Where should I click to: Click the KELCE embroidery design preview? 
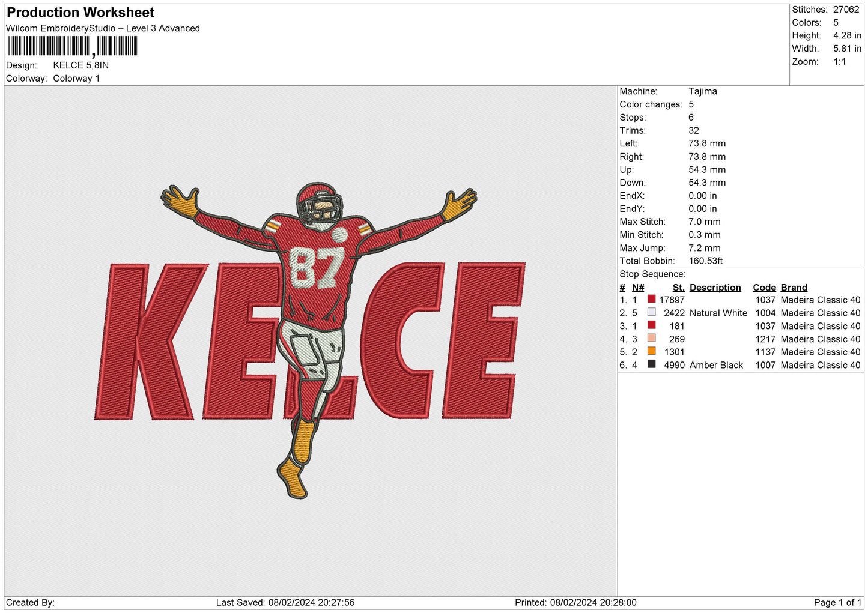tap(311, 341)
